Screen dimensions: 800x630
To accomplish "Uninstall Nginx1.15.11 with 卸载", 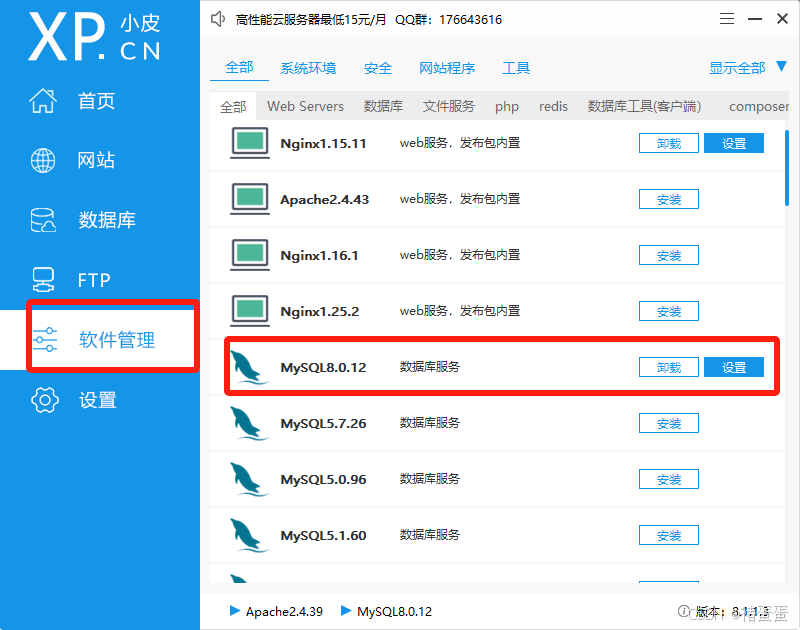I will click(669, 143).
